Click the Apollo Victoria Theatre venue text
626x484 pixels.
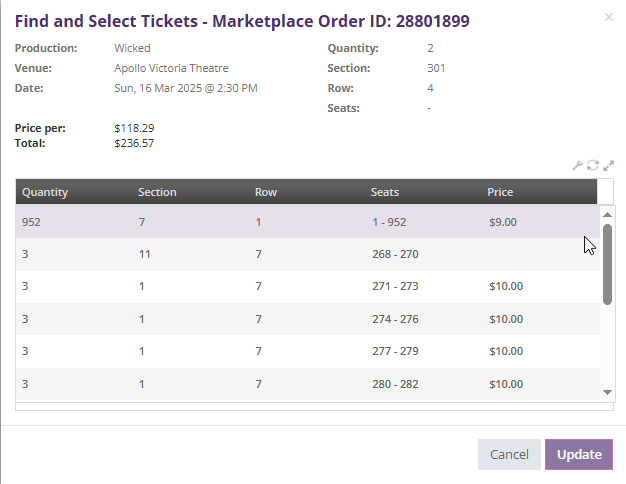click(171, 68)
